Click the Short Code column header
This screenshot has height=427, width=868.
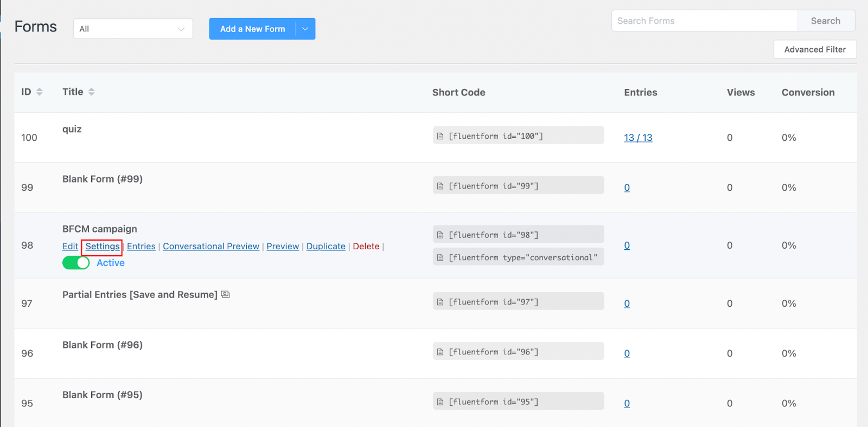pos(459,92)
